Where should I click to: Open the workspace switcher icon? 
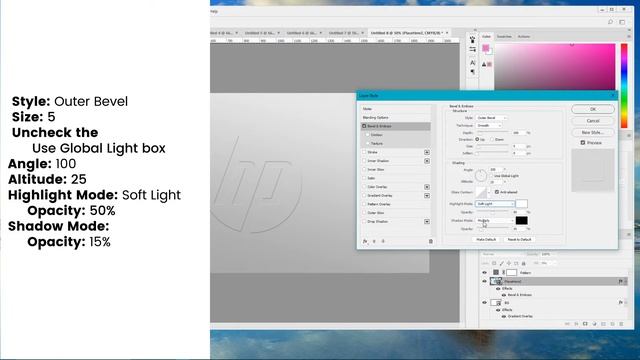622,22
